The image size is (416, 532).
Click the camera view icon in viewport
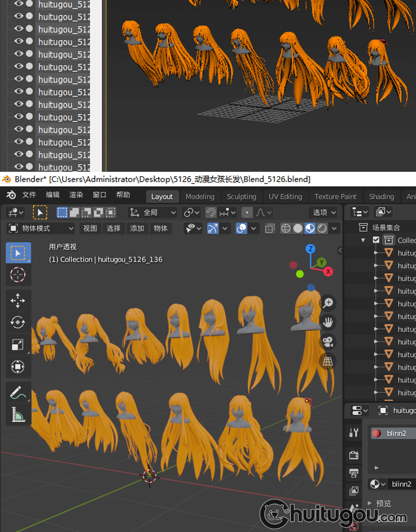(x=328, y=341)
